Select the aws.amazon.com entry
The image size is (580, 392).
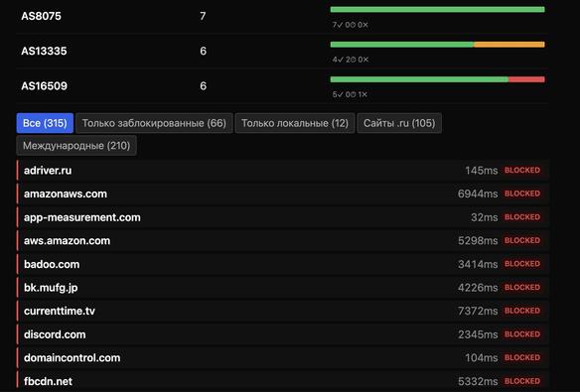(x=283, y=240)
